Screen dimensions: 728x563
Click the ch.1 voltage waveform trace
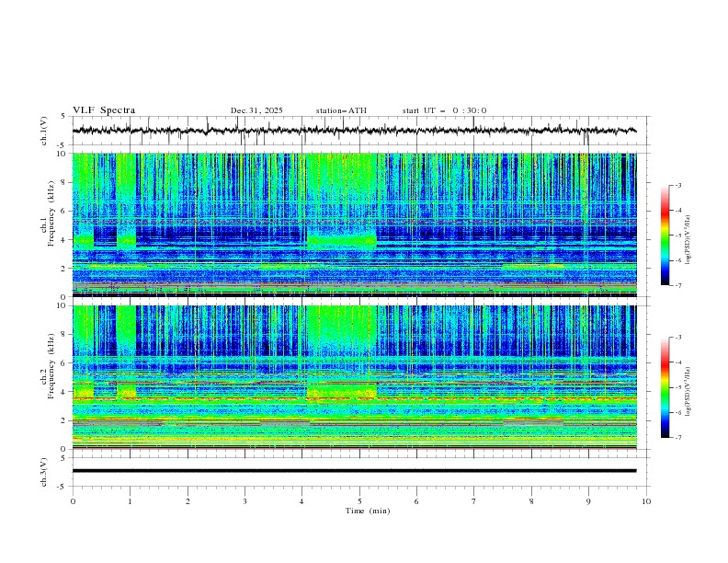pos(354,131)
